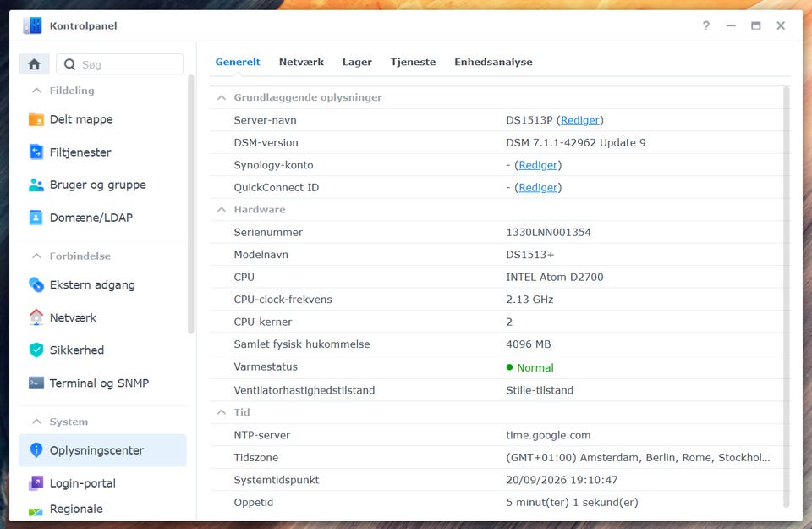Switch to the Generelt tab

coord(238,62)
